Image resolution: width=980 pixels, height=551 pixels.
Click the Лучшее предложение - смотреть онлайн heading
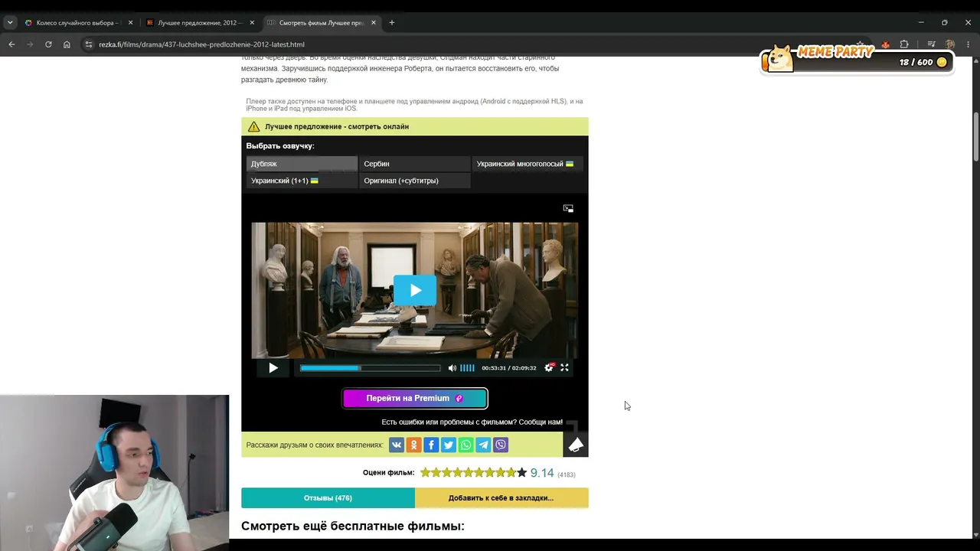(337, 126)
